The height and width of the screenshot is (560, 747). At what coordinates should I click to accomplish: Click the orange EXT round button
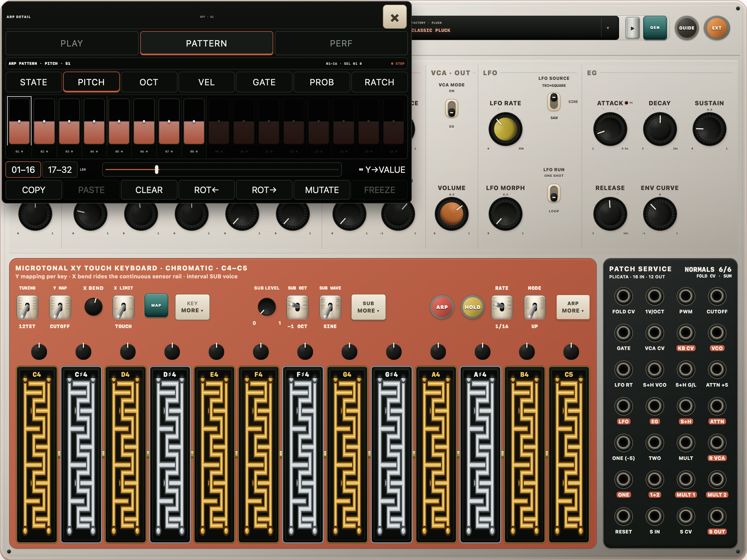[716, 28]
